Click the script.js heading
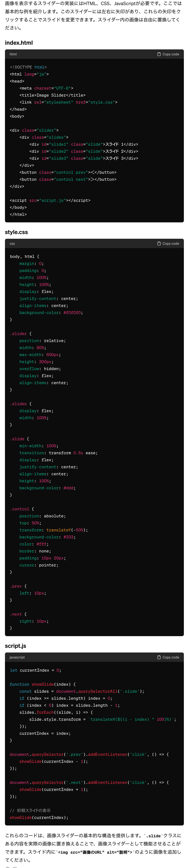The image size is (190, 868). pyautogui.click(x=15, y=646)
